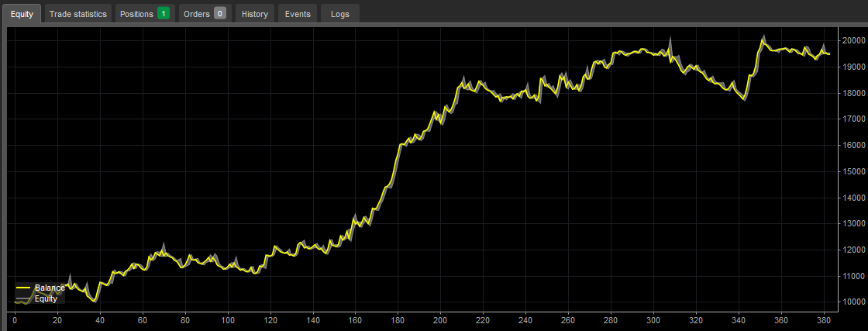Click the Equity label in the chart legend
This screenshot has width=868, height=331.
point(46,298)
